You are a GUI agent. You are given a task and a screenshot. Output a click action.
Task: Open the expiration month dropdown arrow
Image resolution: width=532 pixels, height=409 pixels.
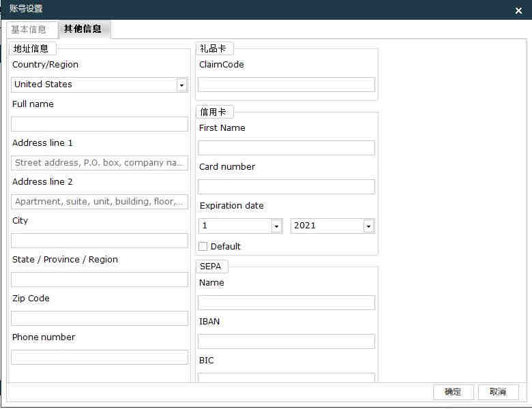pyautogui.click(x=276, y=226)
